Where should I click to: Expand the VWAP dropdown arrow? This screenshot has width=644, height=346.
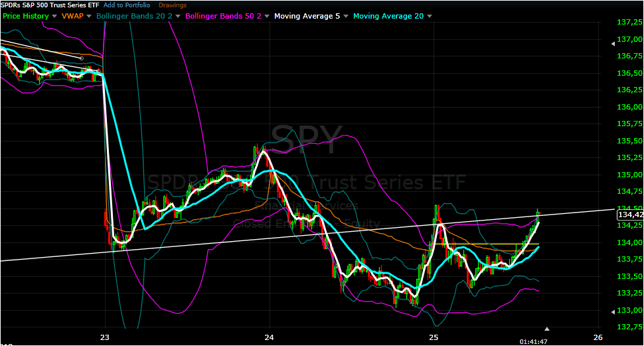click(89, 17)
